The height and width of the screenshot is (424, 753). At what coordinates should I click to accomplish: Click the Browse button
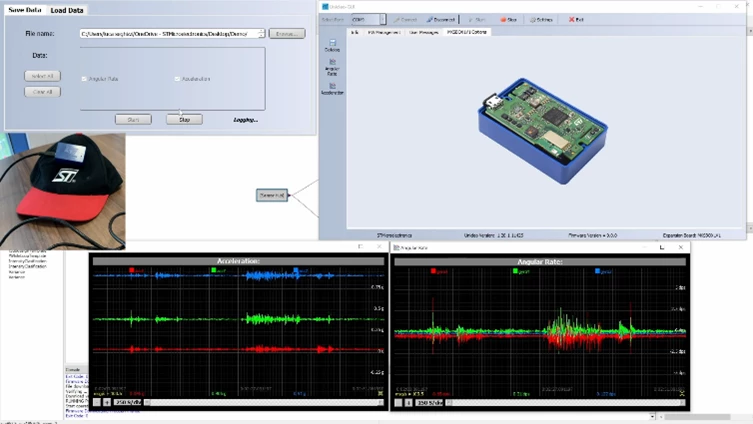(x=287, y=34)
